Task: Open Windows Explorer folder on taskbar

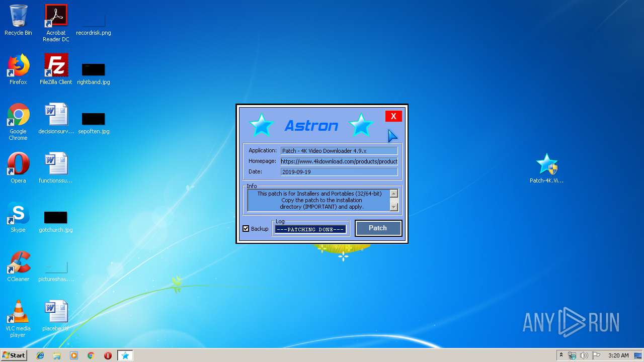Action: click(x=57, y=355)
